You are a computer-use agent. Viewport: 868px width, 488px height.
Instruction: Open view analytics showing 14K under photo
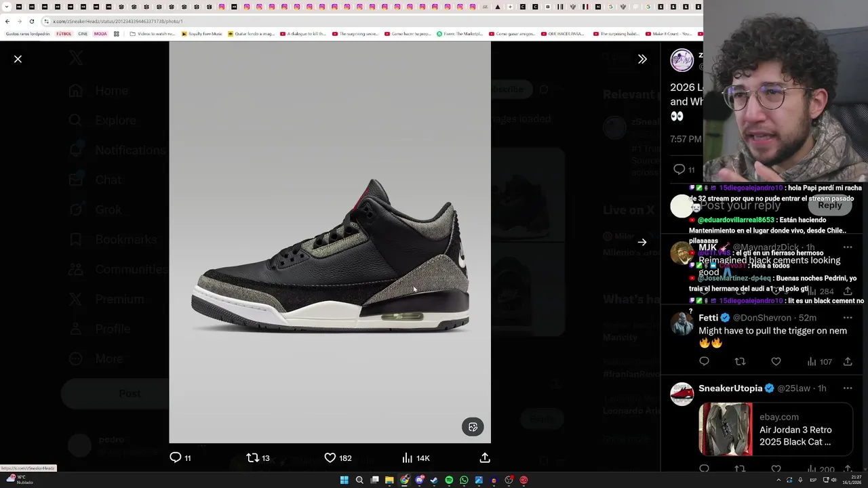tap(416, 458)
